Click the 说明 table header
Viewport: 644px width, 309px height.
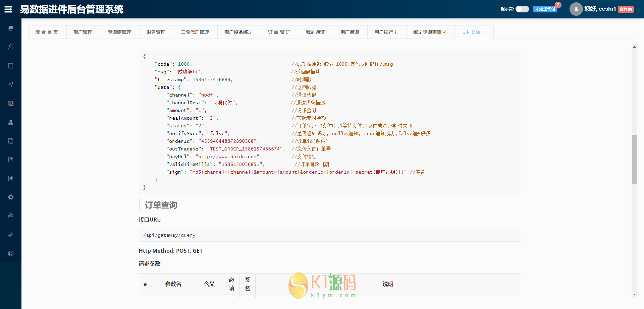coord(388,284)
